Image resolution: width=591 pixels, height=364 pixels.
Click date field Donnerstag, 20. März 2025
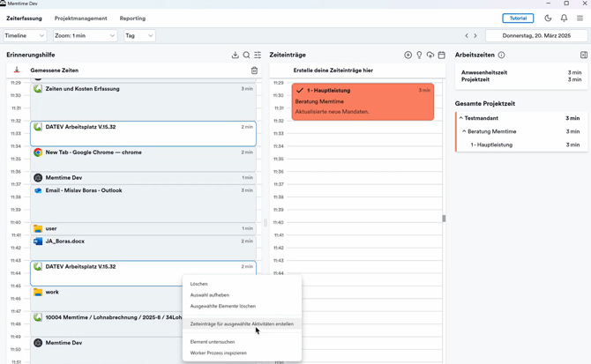pyautogui.click(x=536, y=36)
